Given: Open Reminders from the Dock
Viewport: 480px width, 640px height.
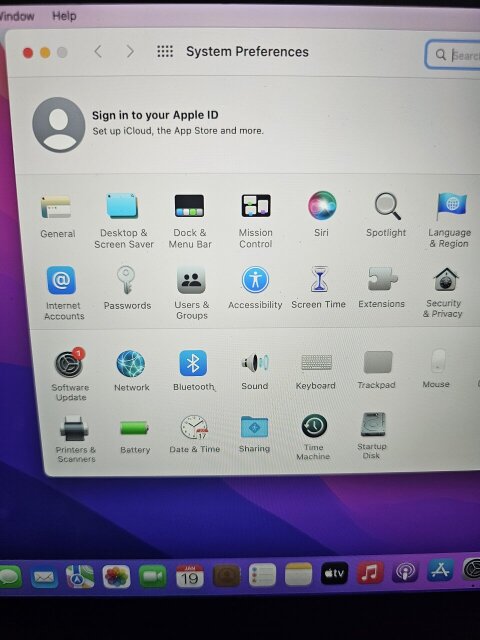Looking at the screenshot, I should (262, 575).
